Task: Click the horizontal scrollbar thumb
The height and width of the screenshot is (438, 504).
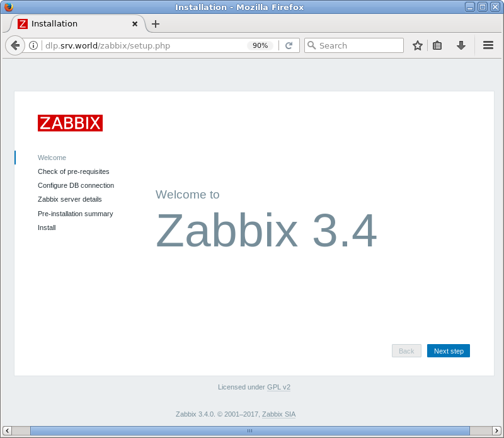Action: coord(249,430)
